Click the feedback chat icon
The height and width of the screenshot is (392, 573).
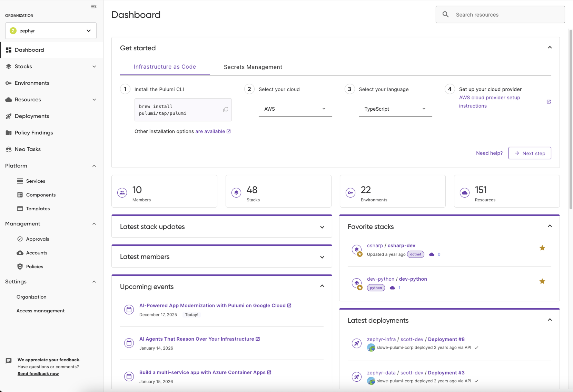coord(9,361)
